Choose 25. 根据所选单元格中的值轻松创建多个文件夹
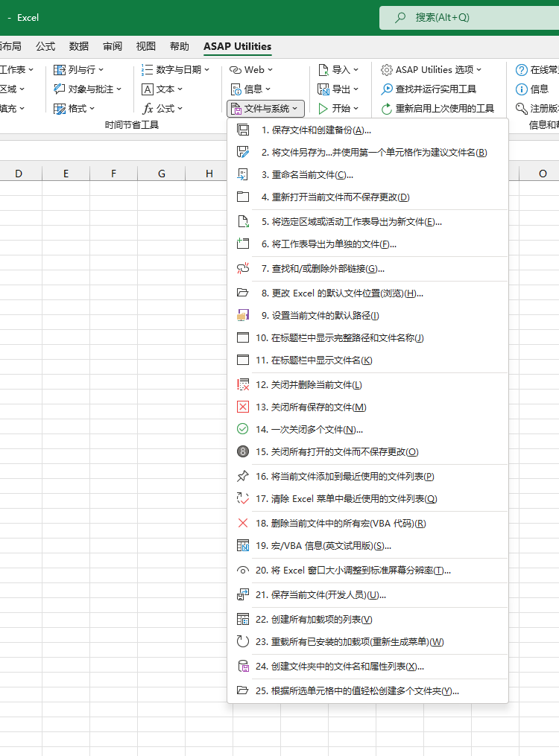 (x=367, y=691)
